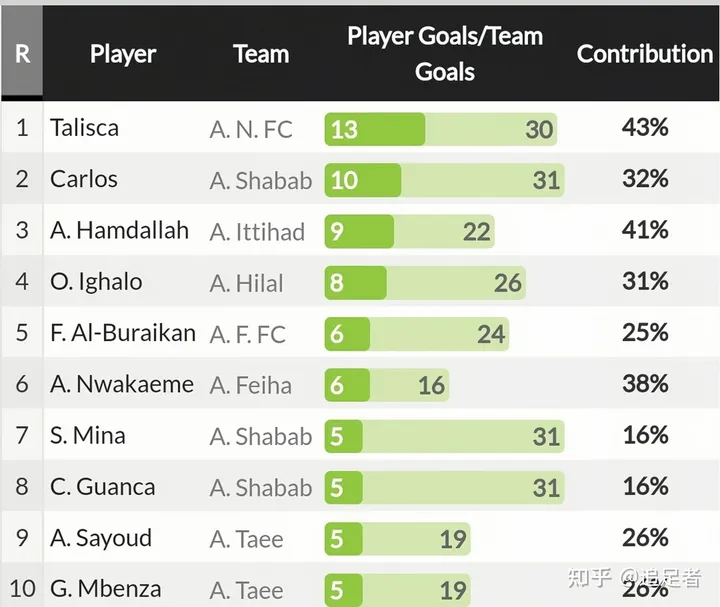Click S. Mina's player name
The width and height of the screenshot is (720, 607).
pos(88,436)
